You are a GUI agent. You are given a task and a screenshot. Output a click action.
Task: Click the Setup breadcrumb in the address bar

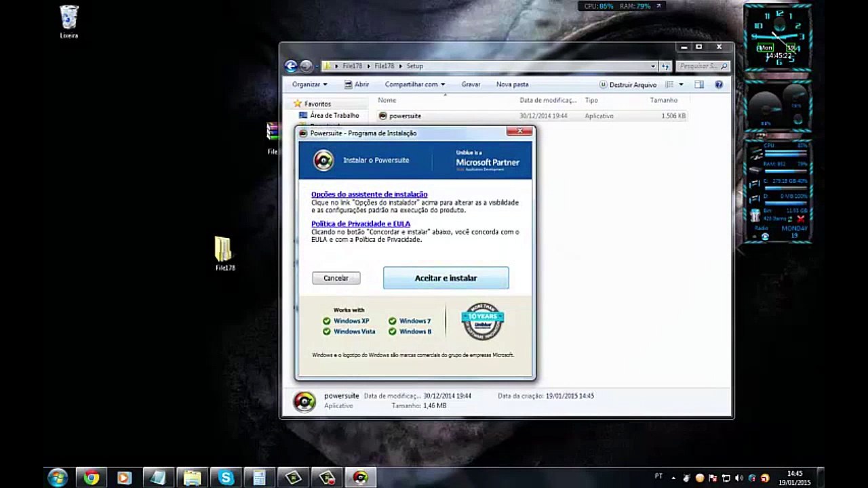click(x=414, y=66)
